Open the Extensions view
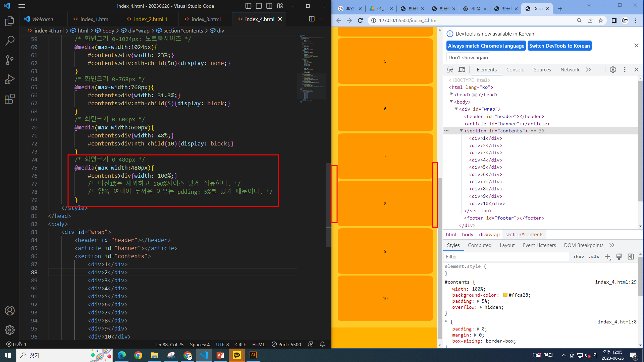 (x=10, y=99)
